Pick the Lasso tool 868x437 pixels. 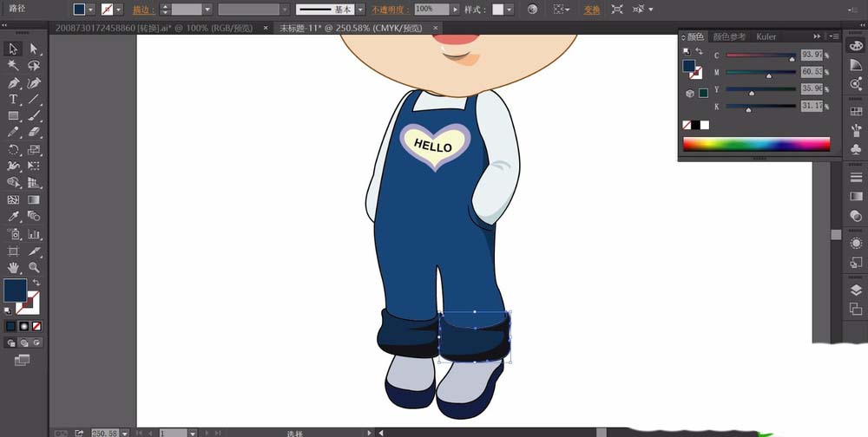point(34,66)
